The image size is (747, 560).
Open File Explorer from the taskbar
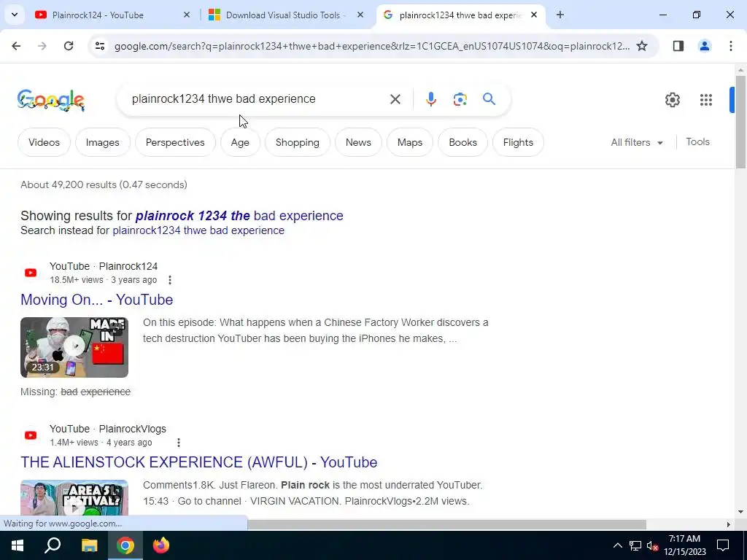tap(89, 545)
